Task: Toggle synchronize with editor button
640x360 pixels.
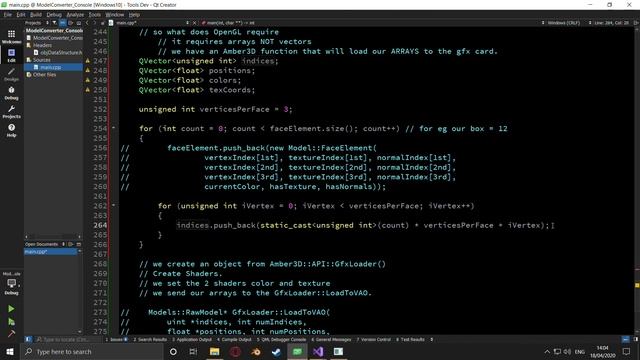Action: (x=62, y=23)
